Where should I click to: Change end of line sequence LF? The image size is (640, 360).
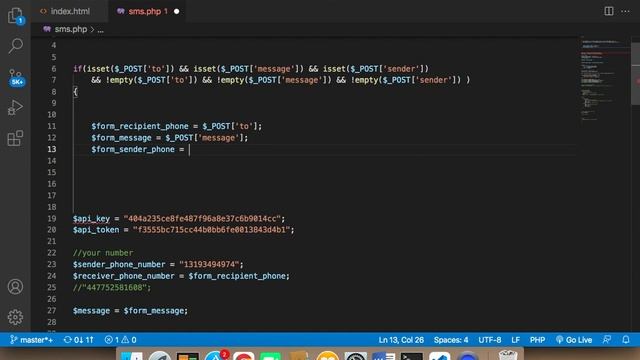[516, 340]
